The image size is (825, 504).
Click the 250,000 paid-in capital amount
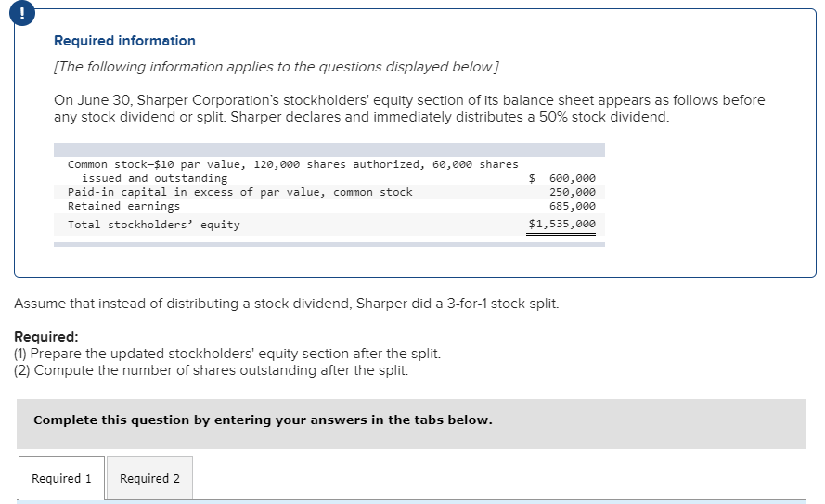tap(573, 192)
